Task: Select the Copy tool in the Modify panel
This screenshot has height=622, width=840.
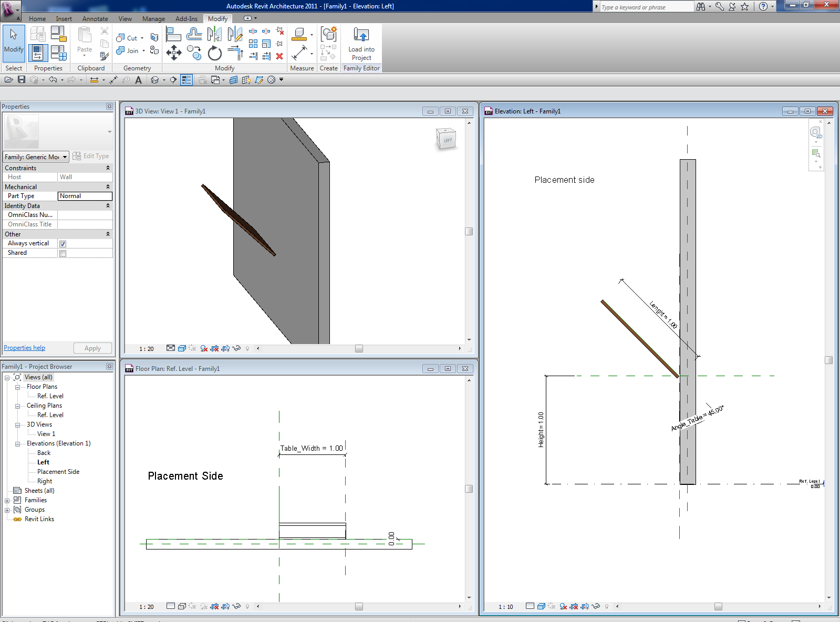Action: click(194, 53)
